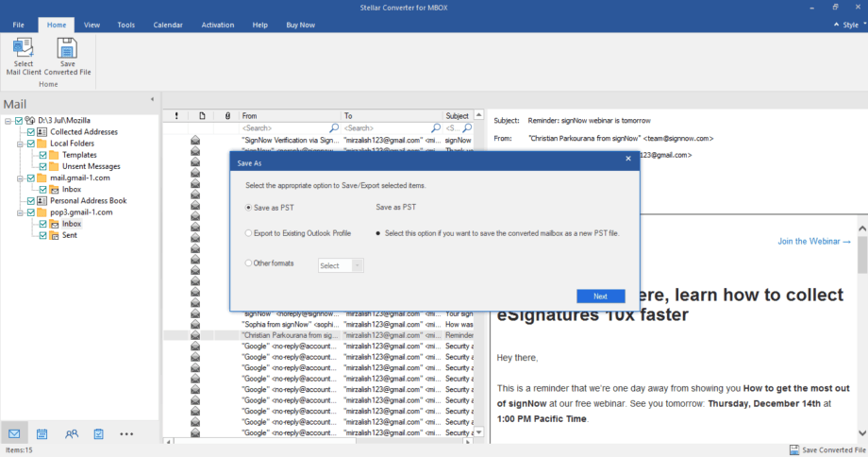Click message list scrollbar down arrow

pos(479,432)
